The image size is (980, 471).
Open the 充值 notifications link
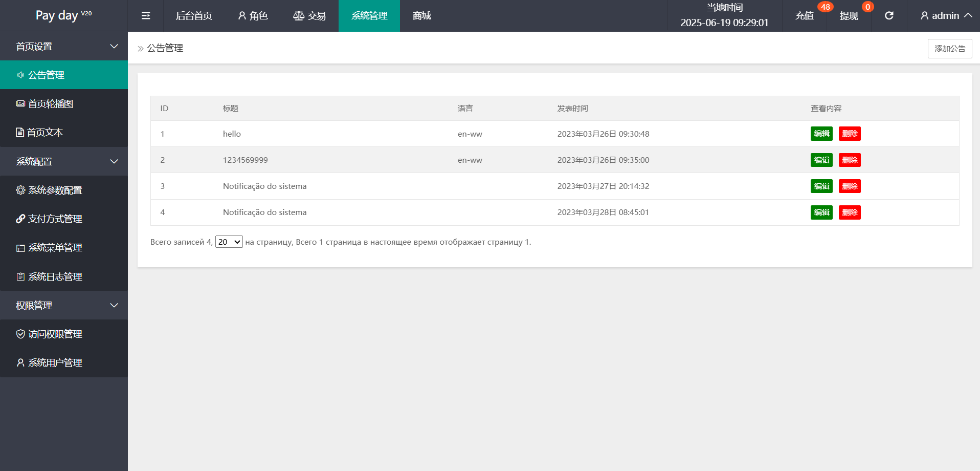(x=805, y=16)
